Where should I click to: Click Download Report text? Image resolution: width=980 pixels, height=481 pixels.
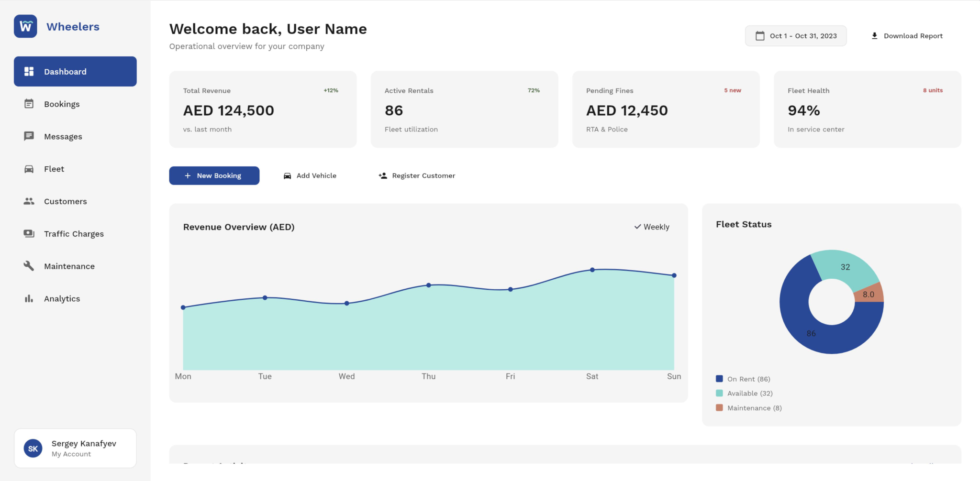pyautogui.click(x=913, y=36)
